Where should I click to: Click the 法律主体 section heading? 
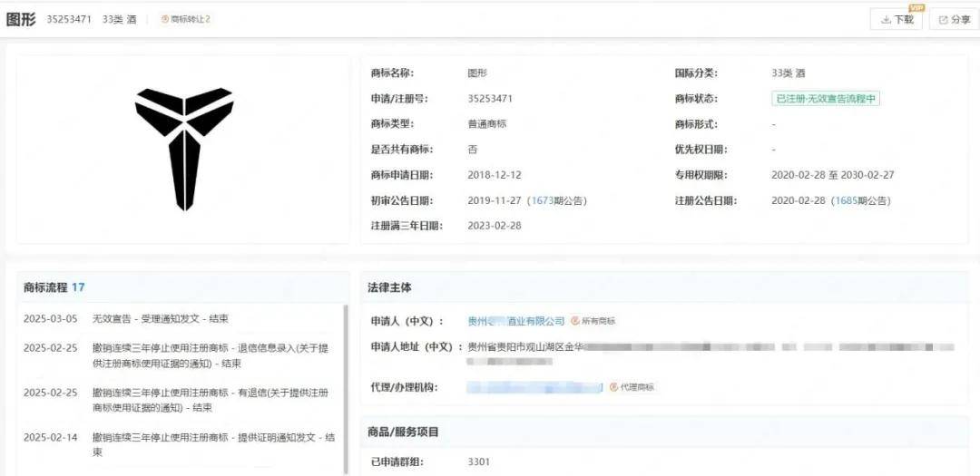tap(389, 287)
